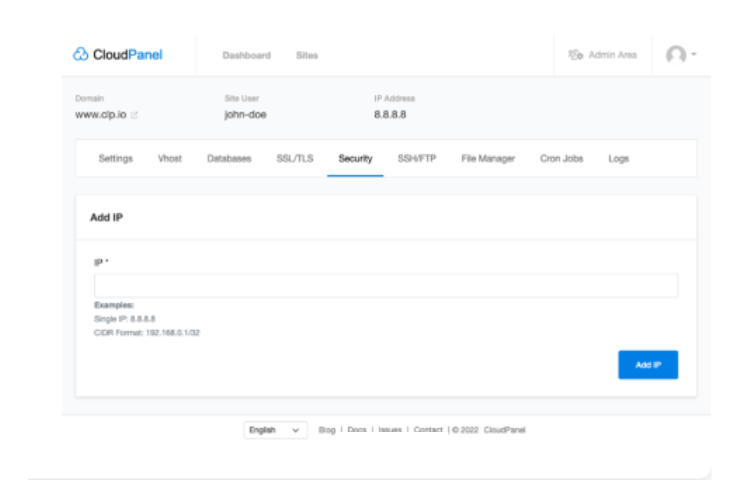
Task: Click into the IP input field
Action: tap(386, 286)
